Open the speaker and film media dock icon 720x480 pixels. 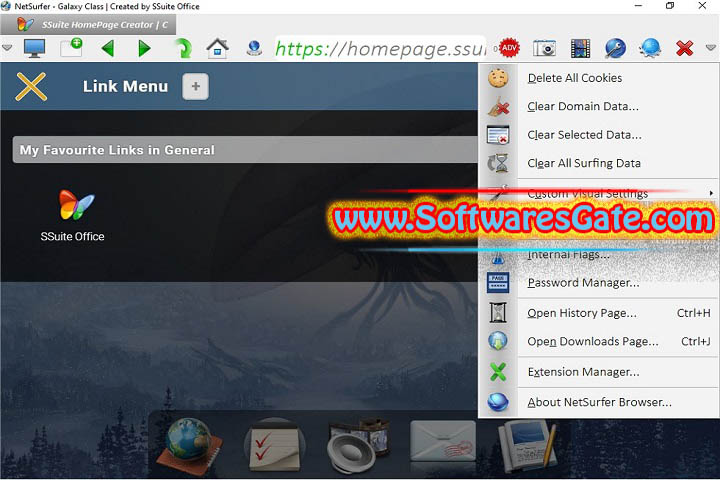358,446
